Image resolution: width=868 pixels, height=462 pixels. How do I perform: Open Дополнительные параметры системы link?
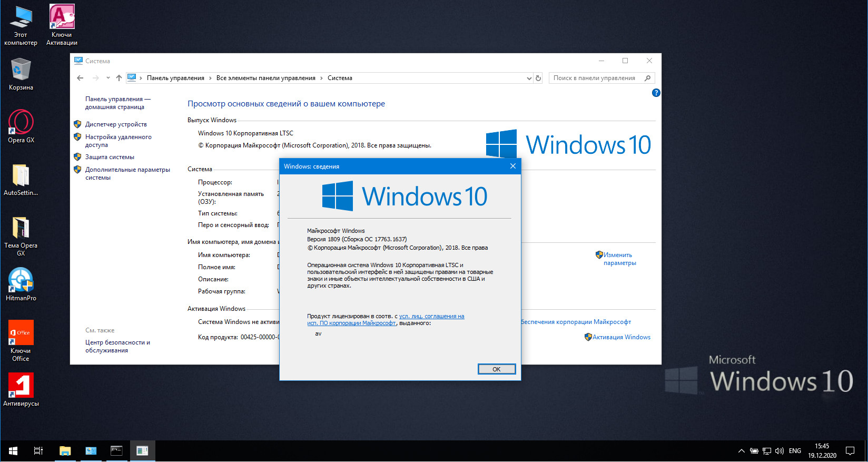tap(127, 173)
